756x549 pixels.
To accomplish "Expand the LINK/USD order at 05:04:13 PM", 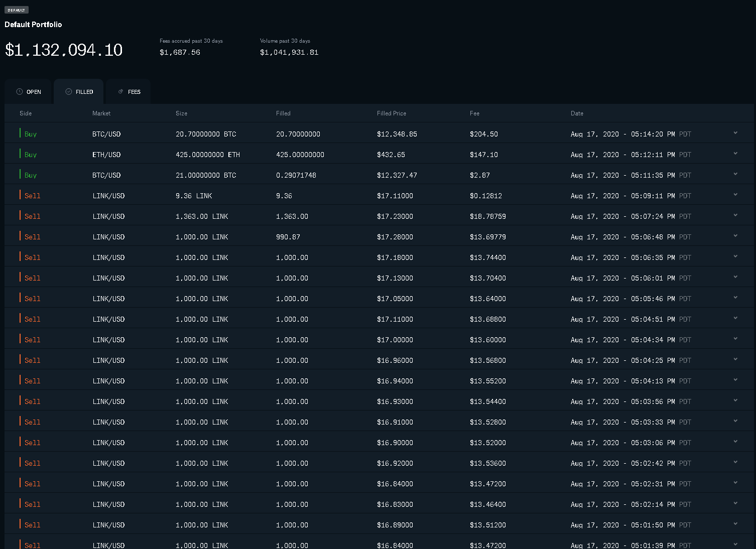I will 735,380.
